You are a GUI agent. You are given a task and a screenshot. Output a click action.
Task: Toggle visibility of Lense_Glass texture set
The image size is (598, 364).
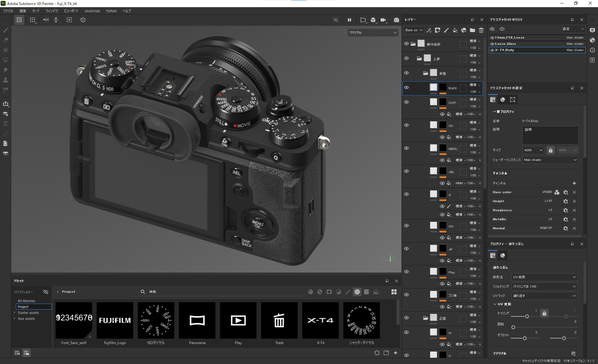492,44
